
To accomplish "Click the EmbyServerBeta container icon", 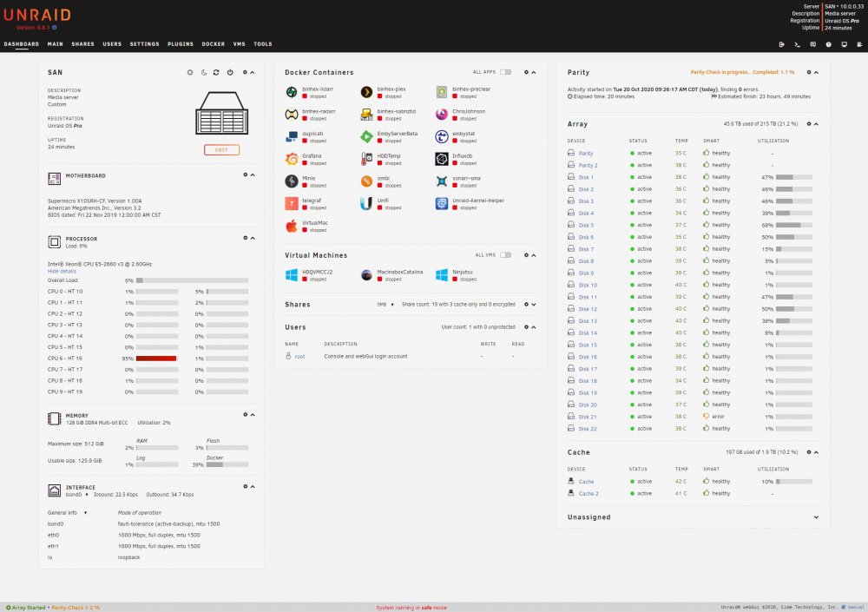I will [366, 136].
